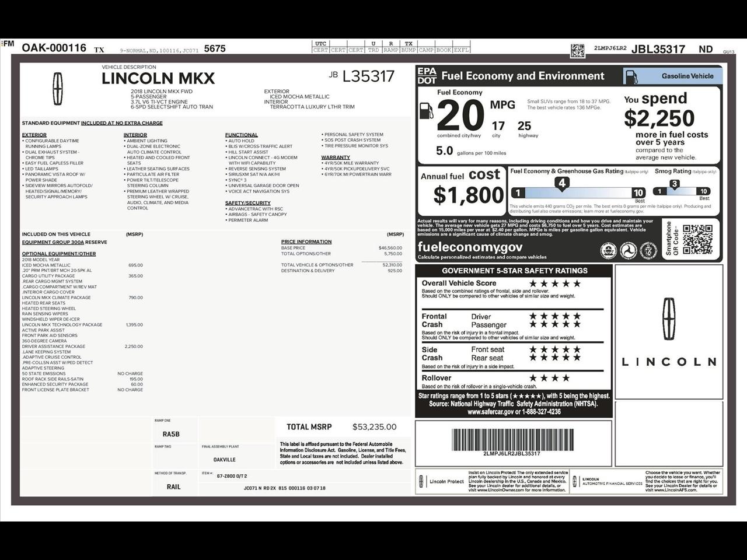Click the JBL35317 code in header

pos(658,50)
